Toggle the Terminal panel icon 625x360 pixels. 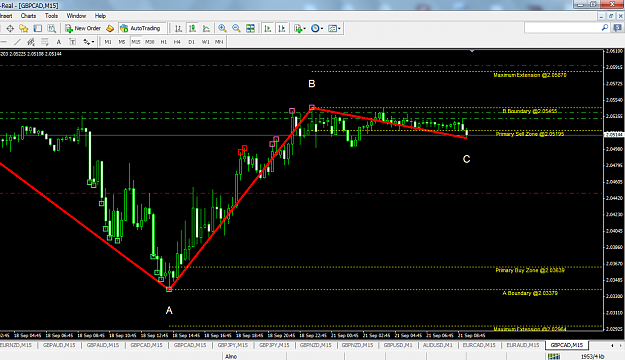point(37,28)
